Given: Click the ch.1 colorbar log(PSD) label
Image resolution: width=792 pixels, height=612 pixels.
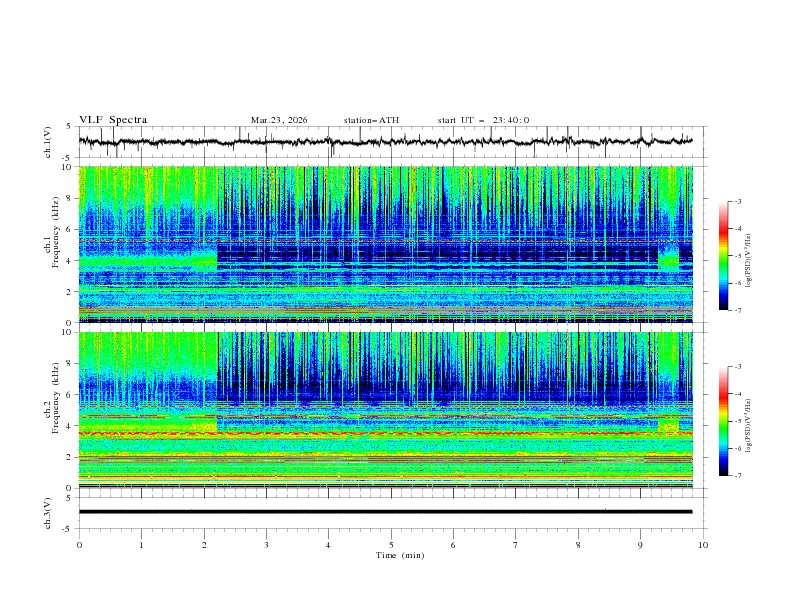Looking at the screenshot, I should (x=749, y=261).
